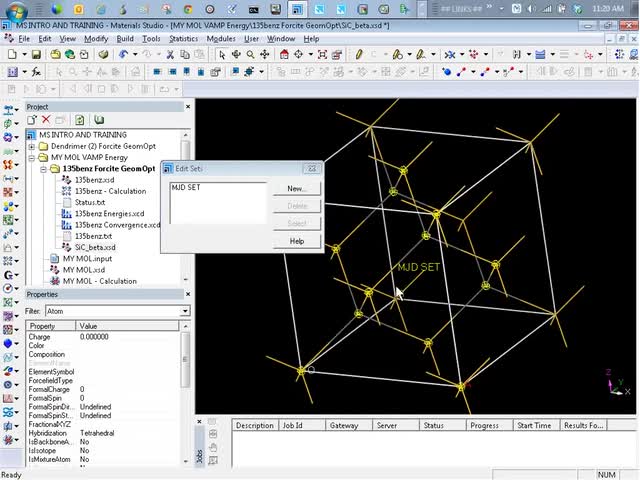Click the Help button in Edit Sets dialog
This screenshot has width=640, height=480.
coord(296,241)
